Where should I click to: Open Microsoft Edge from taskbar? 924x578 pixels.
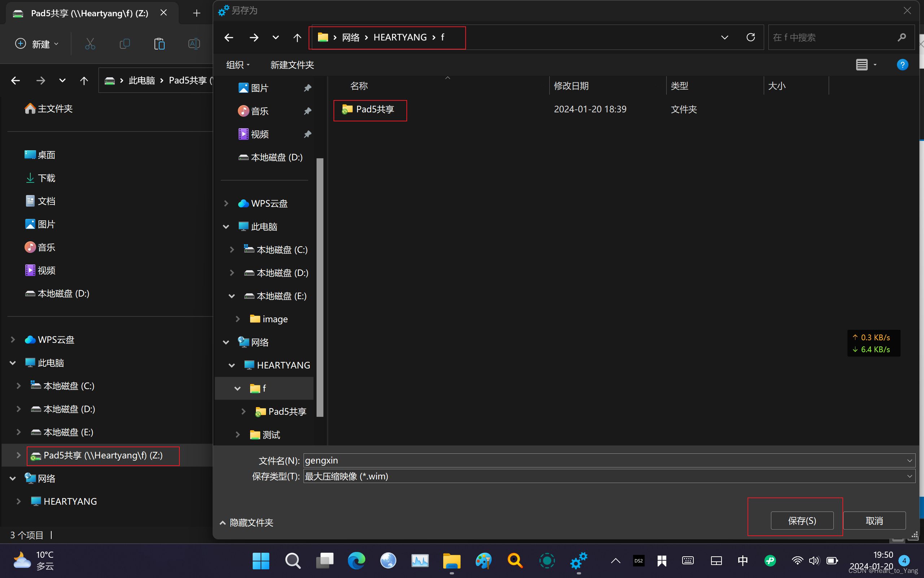(x=356, y=561)
